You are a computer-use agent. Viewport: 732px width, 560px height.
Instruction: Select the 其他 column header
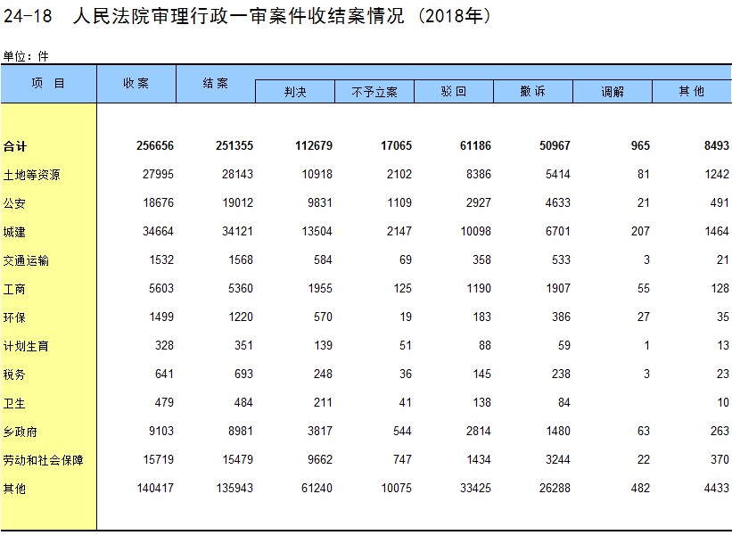click(x=692, y=92)
